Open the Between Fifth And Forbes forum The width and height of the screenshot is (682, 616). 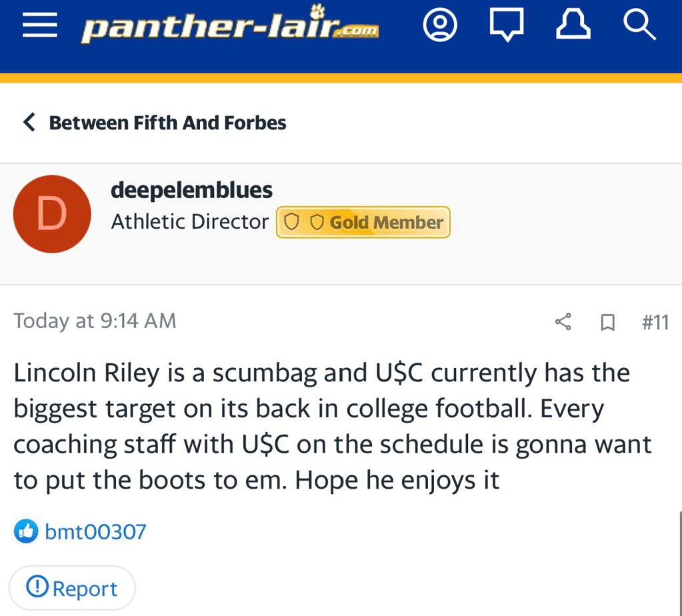[167, 123]
